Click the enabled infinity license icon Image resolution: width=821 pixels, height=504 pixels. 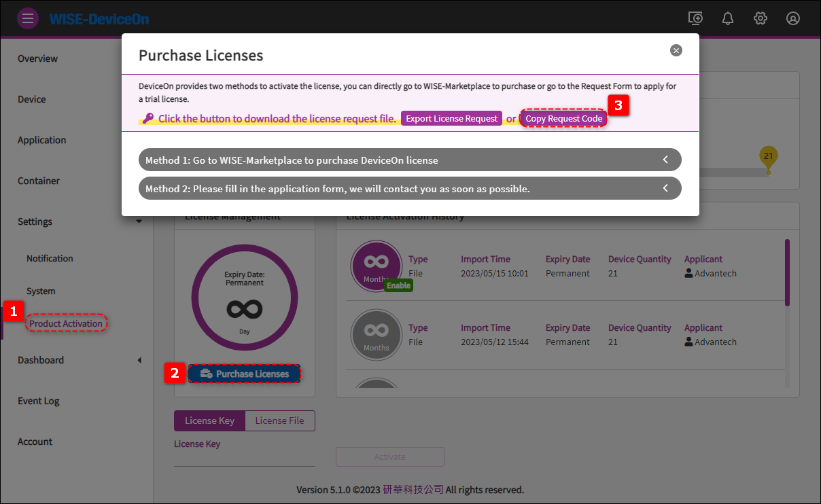click(376, 266)
